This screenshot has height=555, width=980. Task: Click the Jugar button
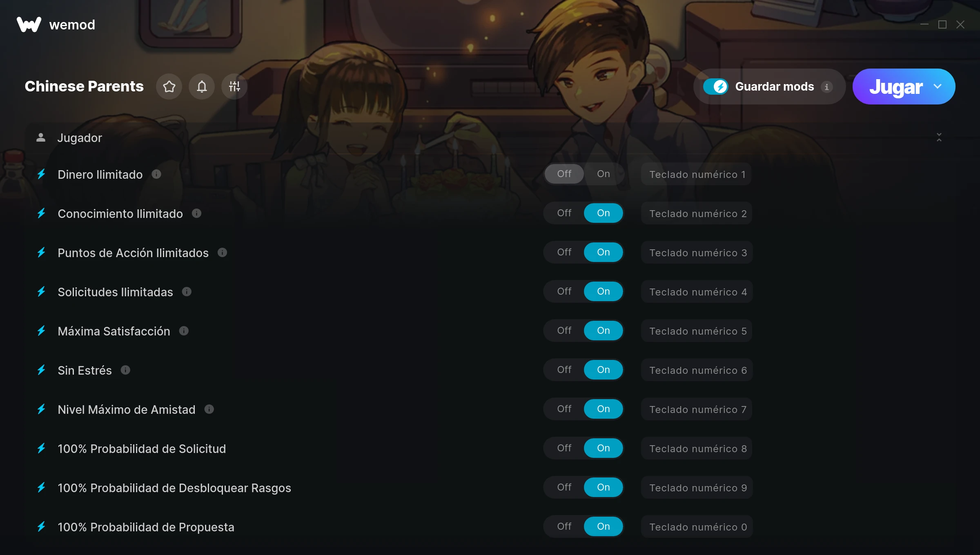896,87
